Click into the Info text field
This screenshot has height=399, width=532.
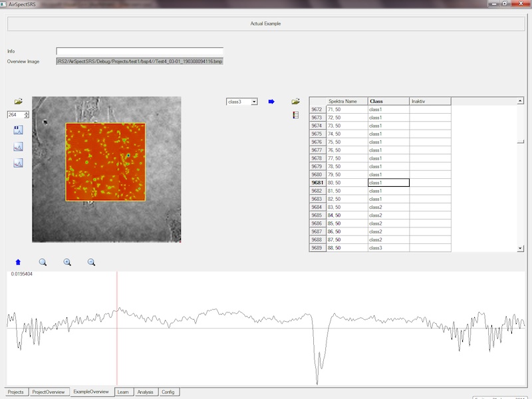[x=140, y=51]
